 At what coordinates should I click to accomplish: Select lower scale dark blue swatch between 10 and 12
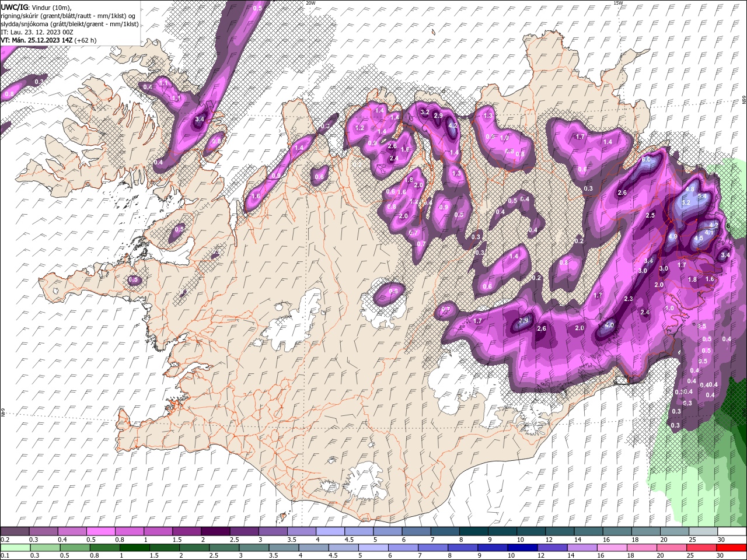coord(522,548)
